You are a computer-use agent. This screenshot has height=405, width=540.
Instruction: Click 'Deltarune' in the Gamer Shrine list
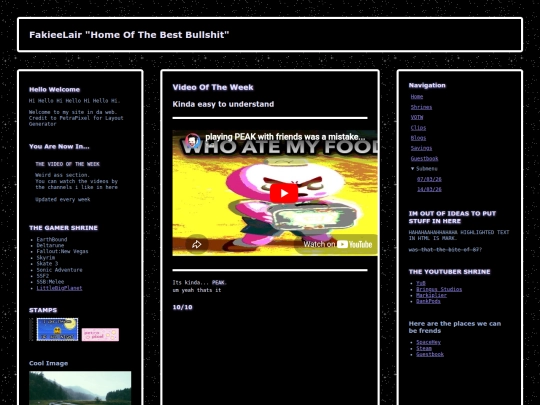(50, 246)
